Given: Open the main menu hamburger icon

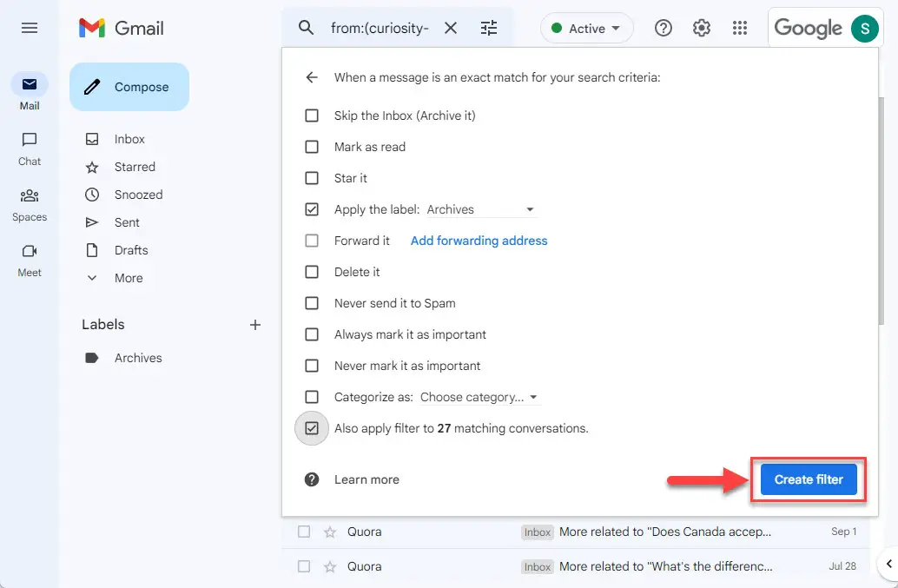Looking at the screenshot, I should tap(30, 28).
